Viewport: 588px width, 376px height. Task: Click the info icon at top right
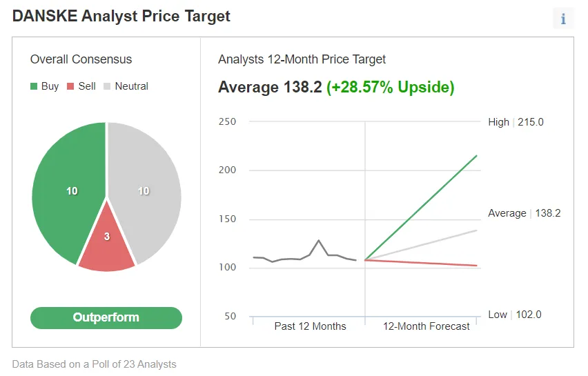563,19
